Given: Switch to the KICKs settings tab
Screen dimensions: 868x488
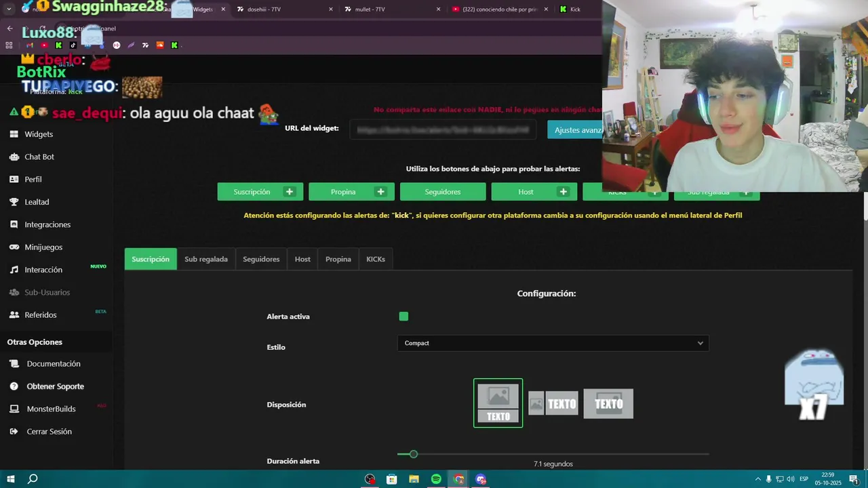Looking at the screenshot, I should point(376,259).
